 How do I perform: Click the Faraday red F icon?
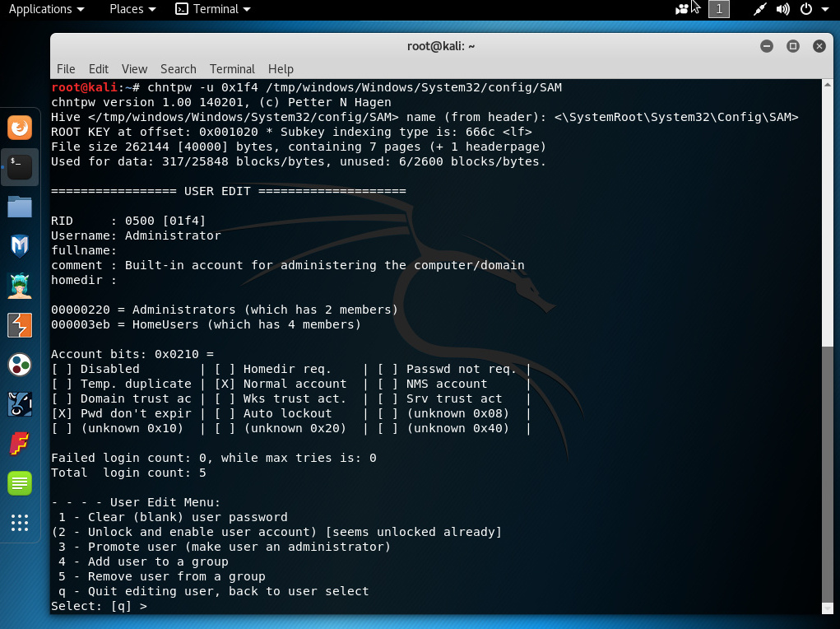pyautogui.click(x=20, y=444)
